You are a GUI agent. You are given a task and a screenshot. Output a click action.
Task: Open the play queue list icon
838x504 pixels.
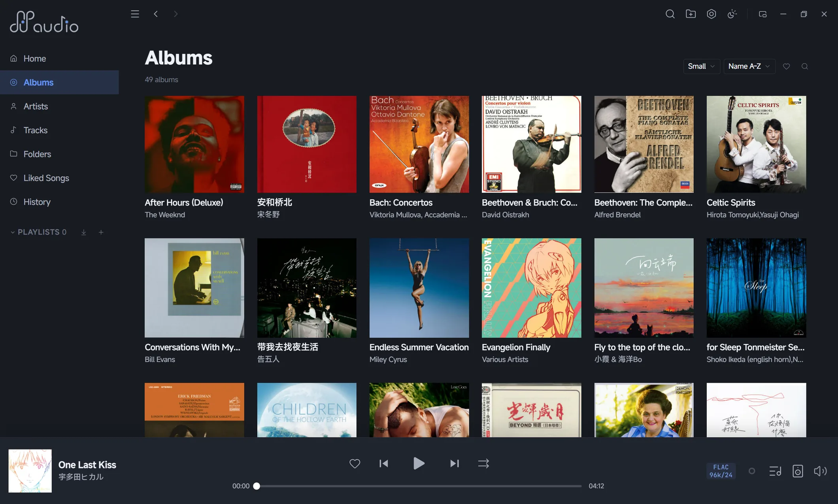[x=775, y=471]
